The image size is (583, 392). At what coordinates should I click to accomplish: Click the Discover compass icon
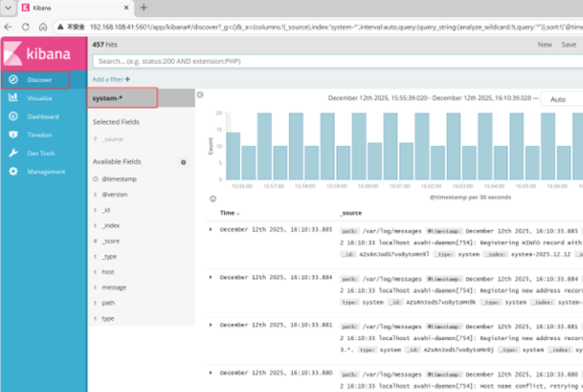pyautogui.click(x=14, y=79)
